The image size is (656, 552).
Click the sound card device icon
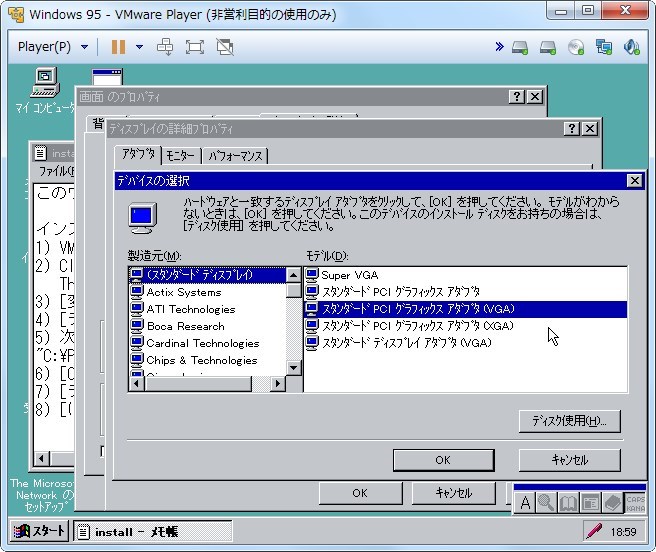(x=632, y=47)
